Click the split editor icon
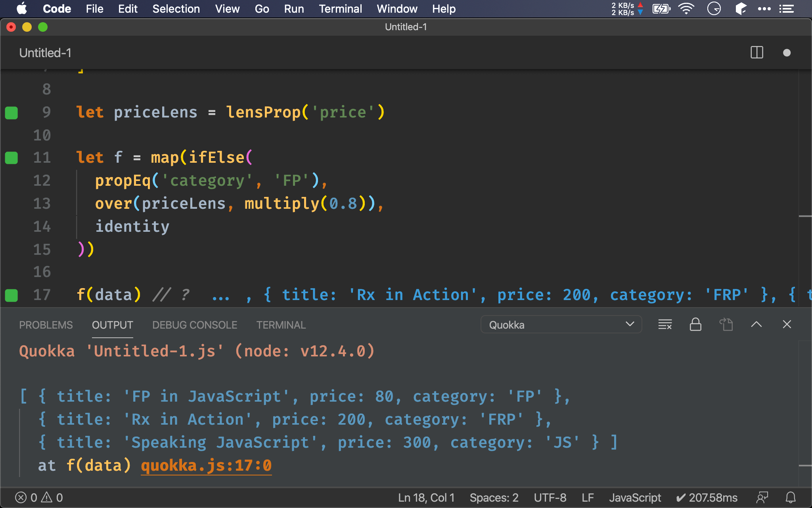Viewport: 812px width, 508px height. tap(757, 53)
